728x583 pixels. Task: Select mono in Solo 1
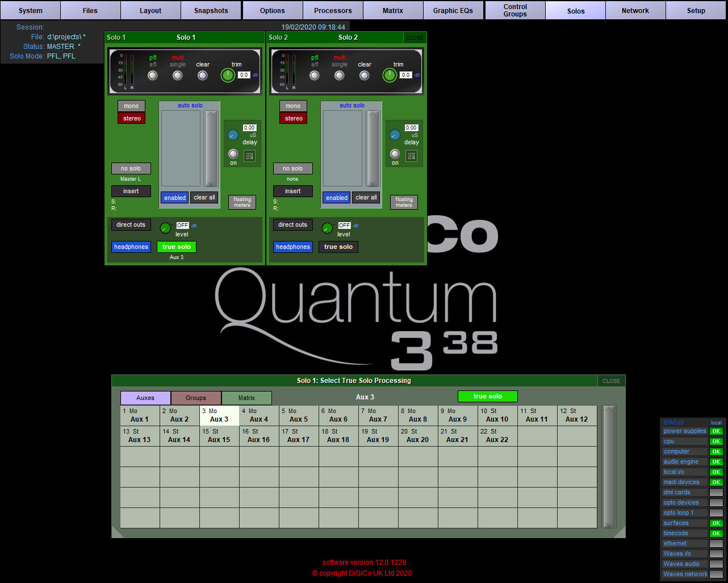click(x=131, y=106)
